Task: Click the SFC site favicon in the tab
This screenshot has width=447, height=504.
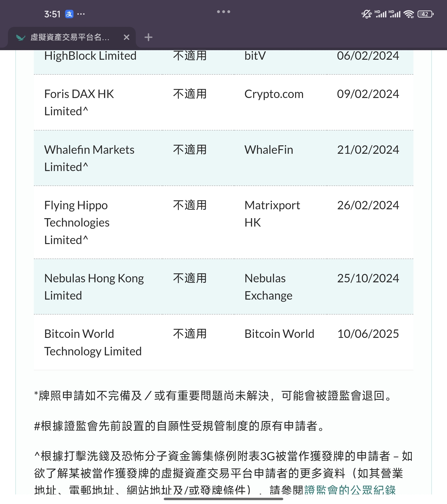Action: pyautogui.click(x=21, y=38)
